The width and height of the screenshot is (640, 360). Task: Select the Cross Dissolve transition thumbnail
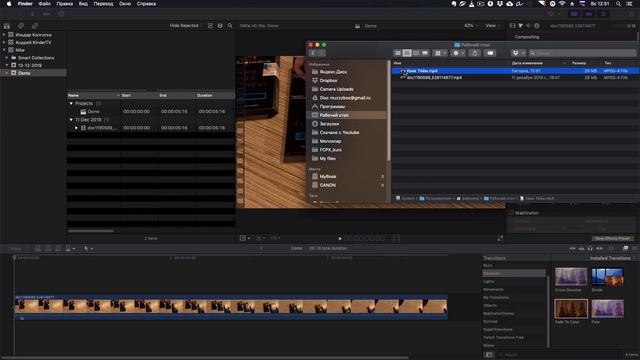(x=571, y=277)
